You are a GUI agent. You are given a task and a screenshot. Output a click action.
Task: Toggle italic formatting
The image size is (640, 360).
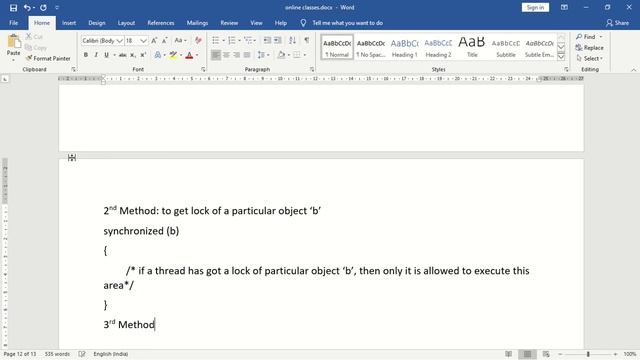96,55
